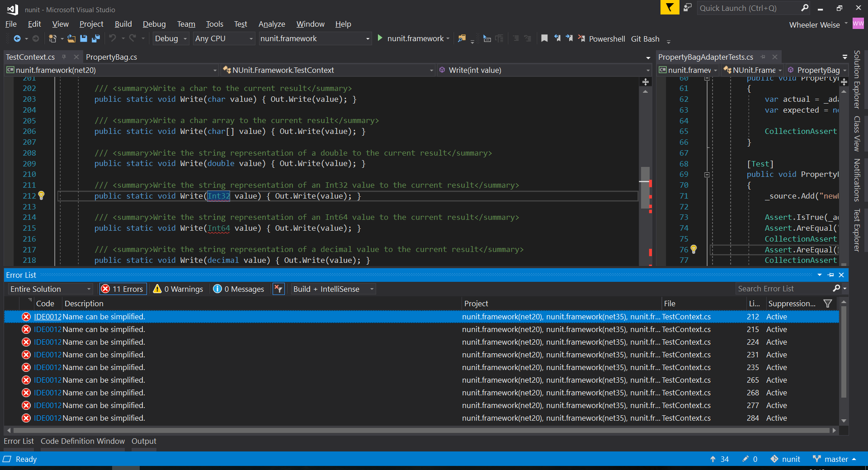Open the Debug configuration dropdown
This screenshot has height=470, width=868.
click(x=171, y=39)
